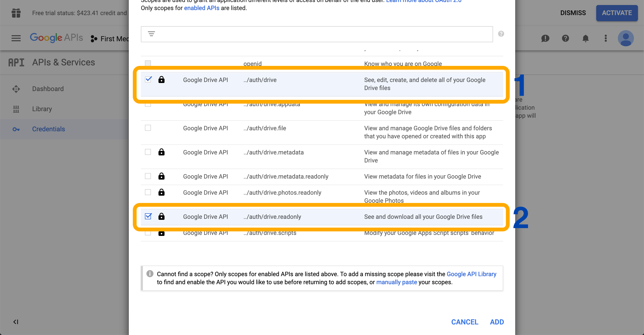This screenshot has width=644, height=335.
Task: Click the text ../auth/drive.file
Action: [265, 128]
